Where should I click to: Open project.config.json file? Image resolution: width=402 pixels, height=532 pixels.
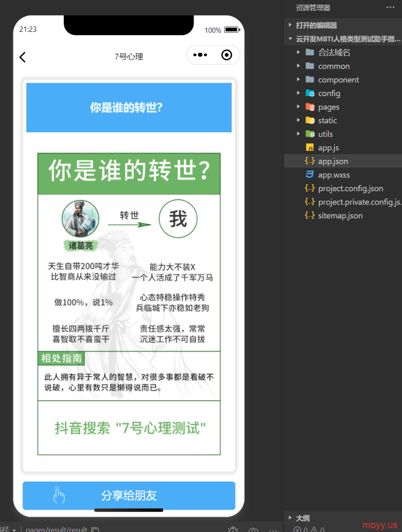click(350, 188)
